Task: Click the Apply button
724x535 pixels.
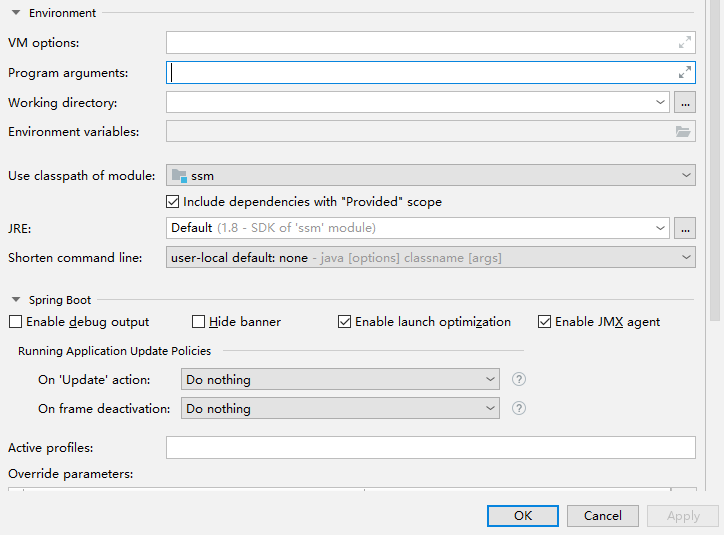Action: pyautogui.click(x=683, y=516)
